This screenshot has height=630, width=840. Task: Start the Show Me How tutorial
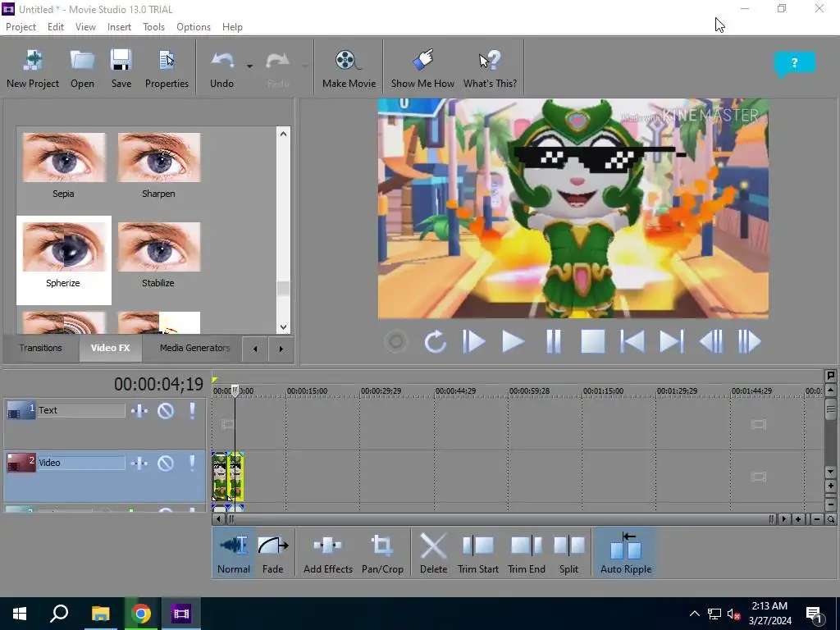point(422,69)
